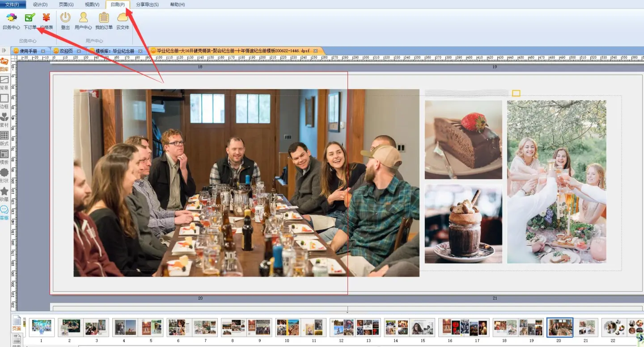644x347 pixels.
Task: Open the 图库 image library panel
Action: pyautogui.click(x=4, y=65)
